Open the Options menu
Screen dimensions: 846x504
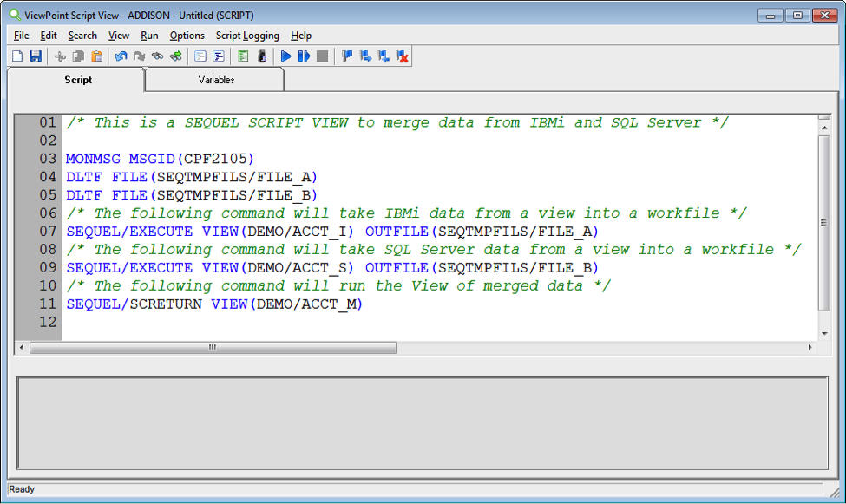[x=187, y=36]
